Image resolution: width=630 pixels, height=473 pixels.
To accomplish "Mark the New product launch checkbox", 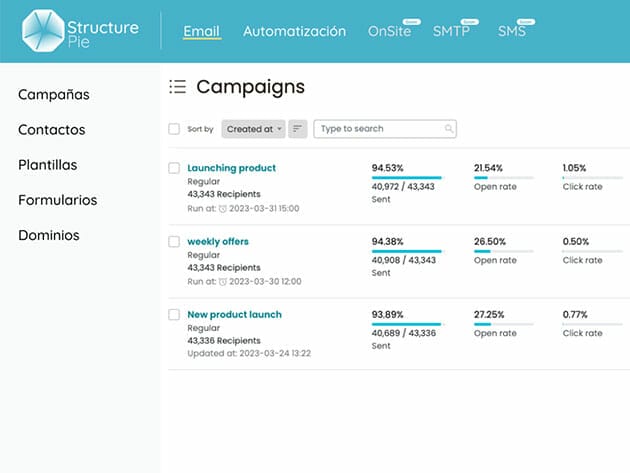I will pos(174,314).
